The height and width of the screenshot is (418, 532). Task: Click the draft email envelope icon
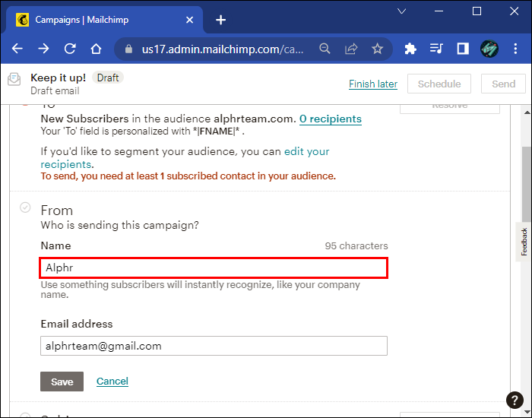click(x=14, y=79)
